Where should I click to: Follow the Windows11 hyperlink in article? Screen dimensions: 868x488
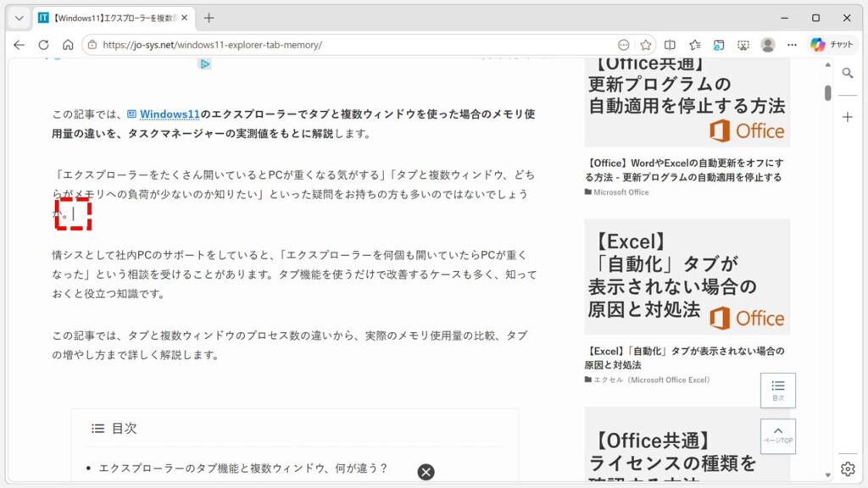(x=170, y=114)
